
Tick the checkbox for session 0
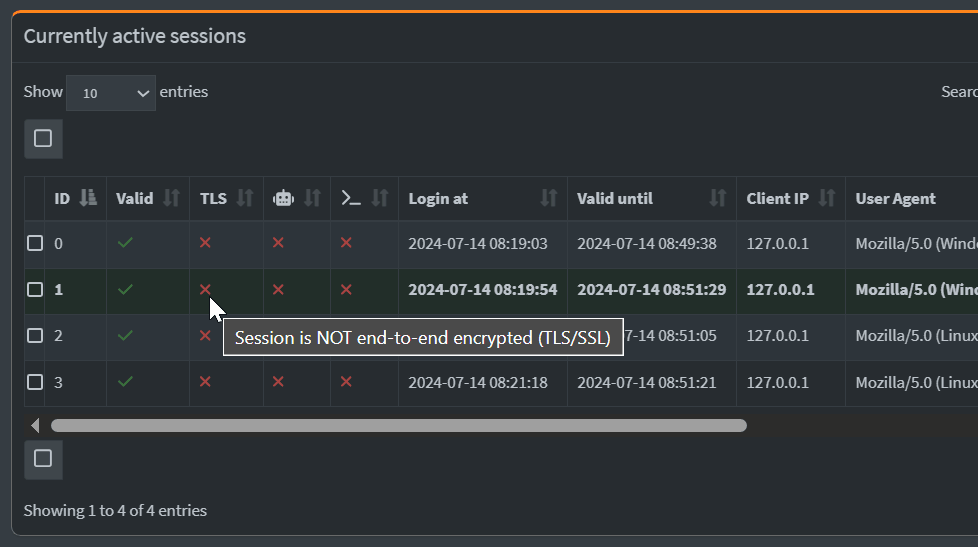click(x=35, y=243)
